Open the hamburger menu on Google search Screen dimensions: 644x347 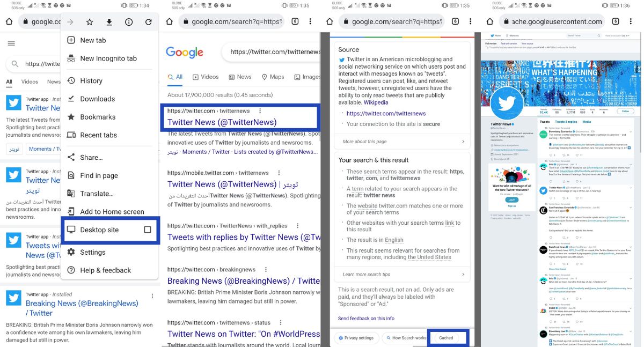[x=11, y=43]
